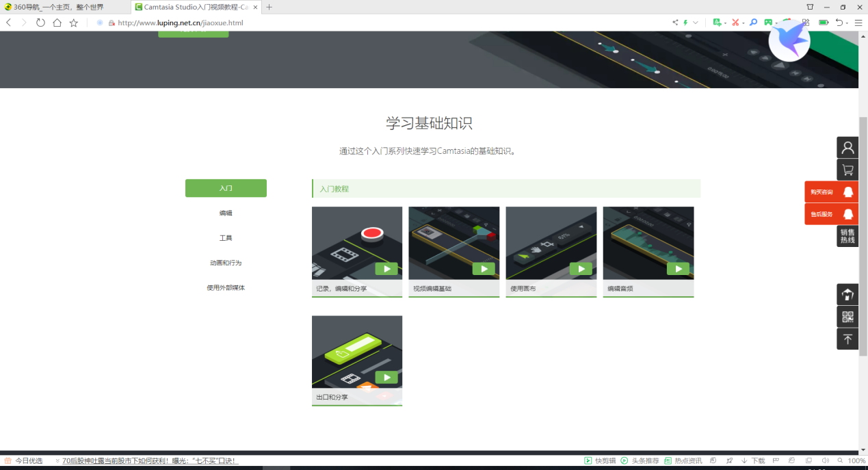Click the green battery icon in toolbar

[x=824, y=23]
